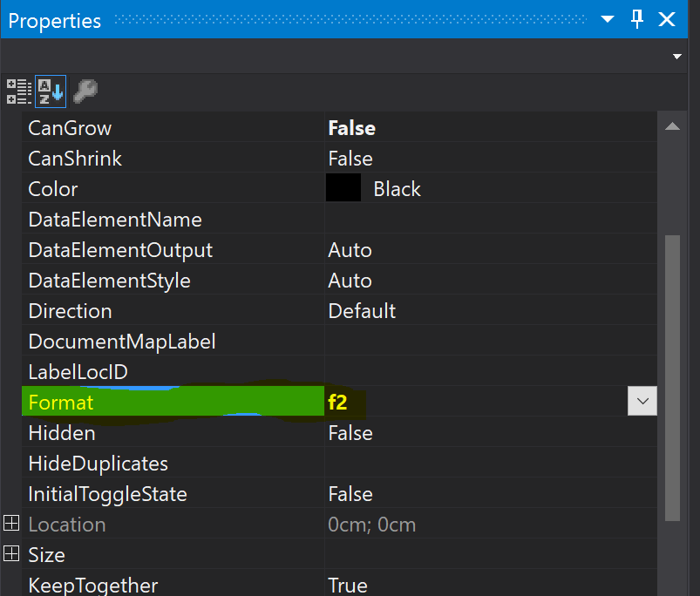
Task: Expand the Location property
Action: 11,524
